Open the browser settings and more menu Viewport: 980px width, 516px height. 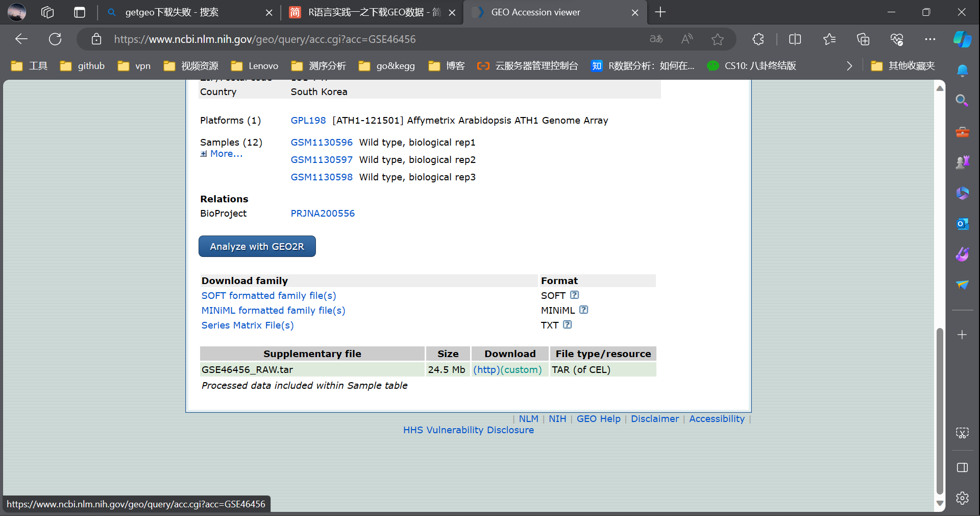tap(930, 39)
